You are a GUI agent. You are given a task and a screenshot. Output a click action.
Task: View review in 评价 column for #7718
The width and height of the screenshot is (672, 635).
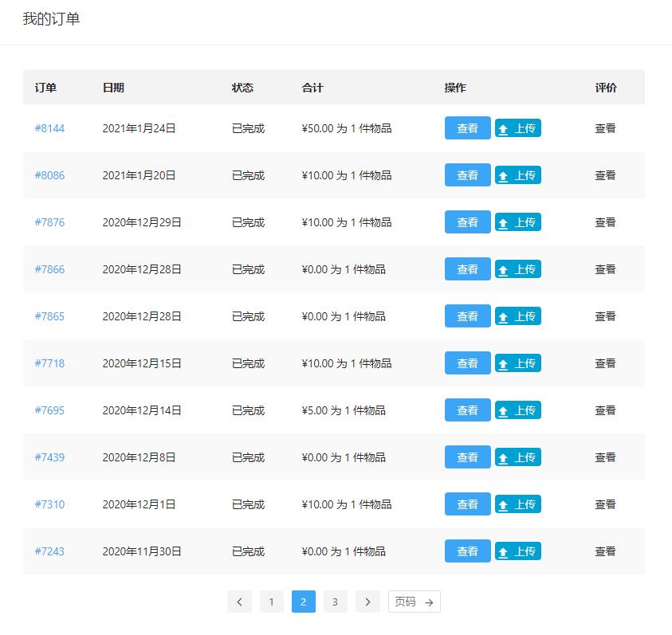pyautogui.click(x=605, y=363)
